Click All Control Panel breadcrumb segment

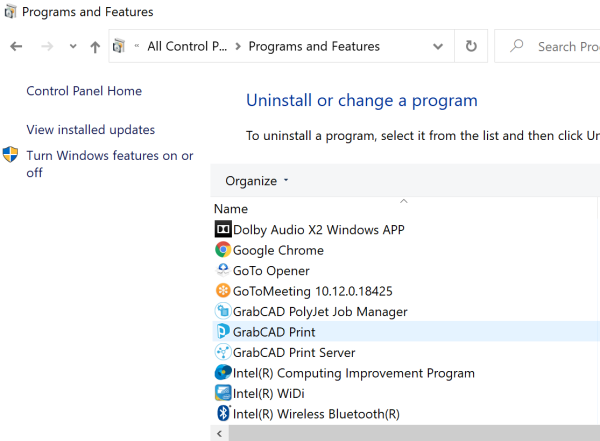tap(187, 46)
